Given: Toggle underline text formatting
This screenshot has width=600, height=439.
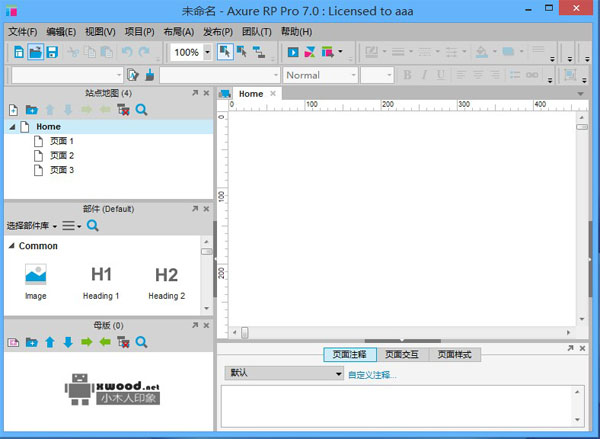Looking at the screenshot, I should [441, 75].
